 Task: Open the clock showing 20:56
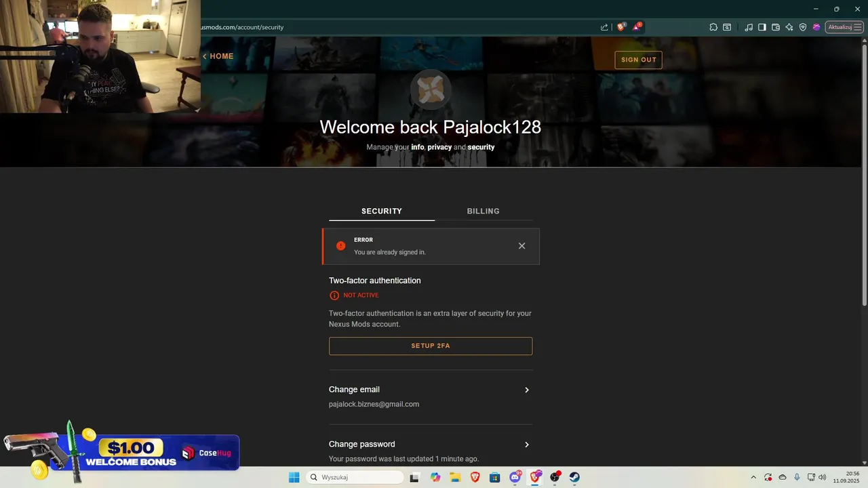(846, 477)
